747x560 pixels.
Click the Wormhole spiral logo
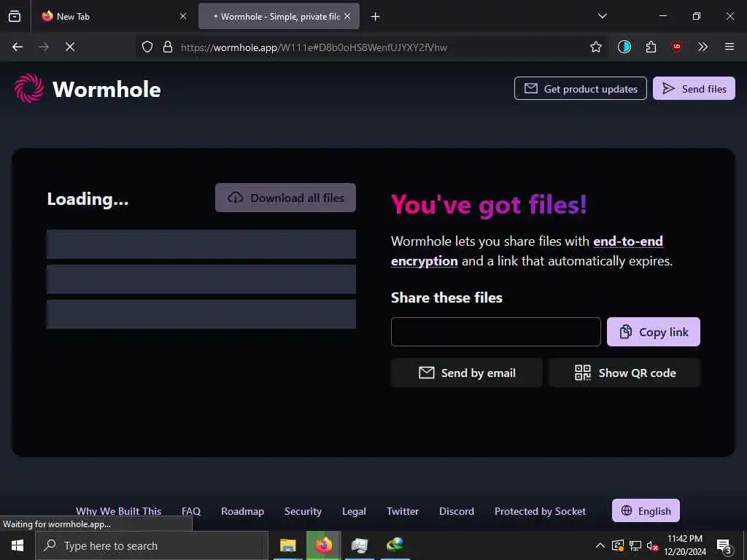pyautogui.click(x=29, y=88)
